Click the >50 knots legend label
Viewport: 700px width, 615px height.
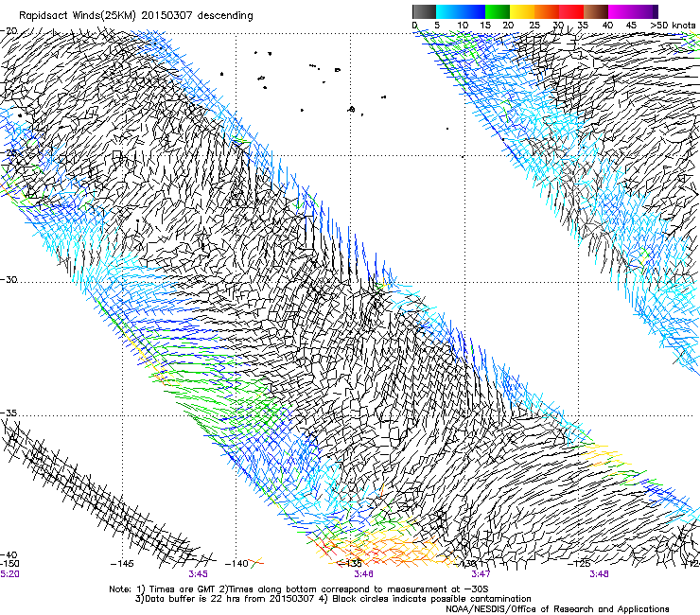[673, 25]
